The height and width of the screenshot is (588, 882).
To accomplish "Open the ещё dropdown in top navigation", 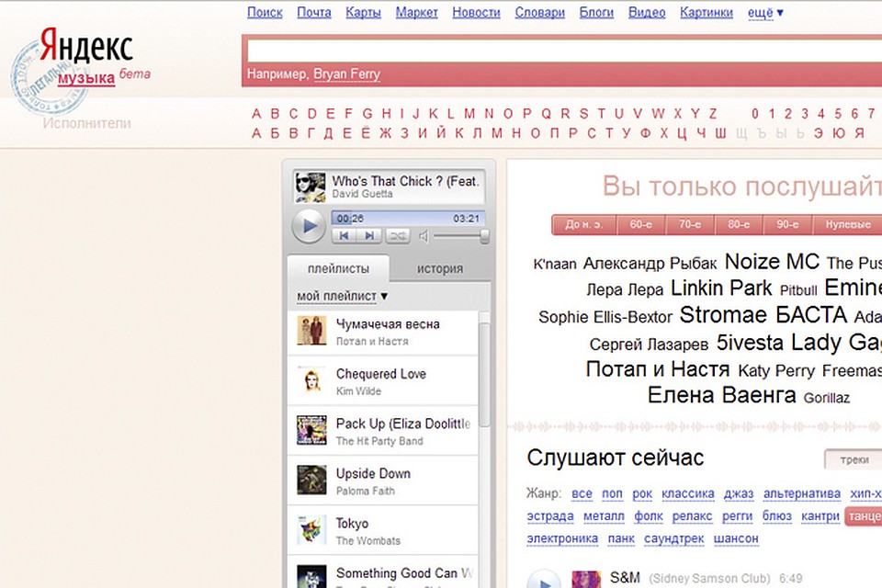I will click(x=765, y=12).
